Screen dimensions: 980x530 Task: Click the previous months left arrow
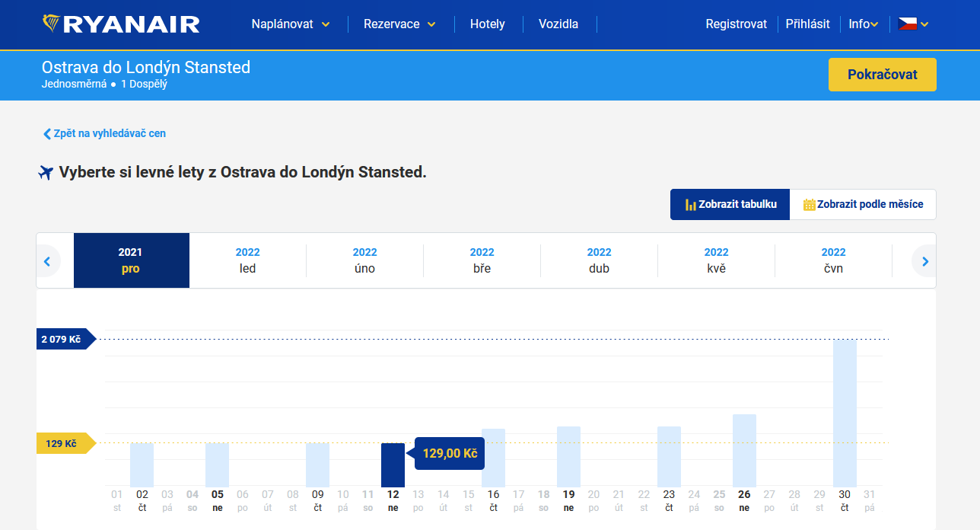pos(47,261)
